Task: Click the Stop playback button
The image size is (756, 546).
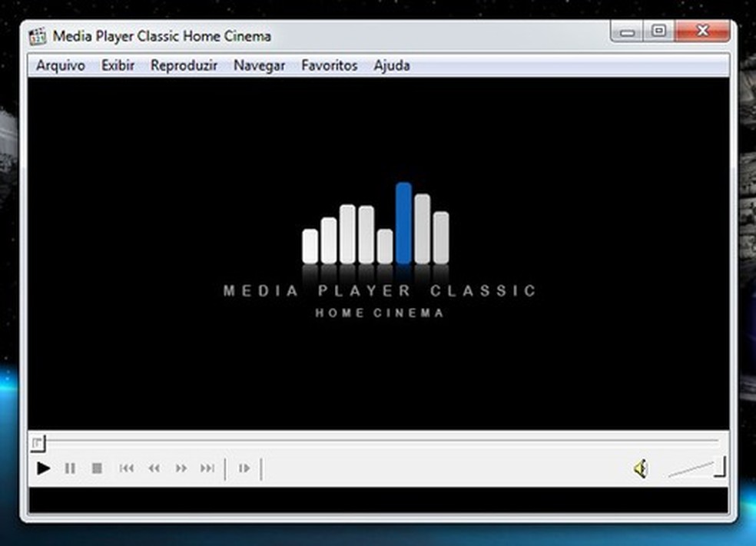Action: [97, 468]
